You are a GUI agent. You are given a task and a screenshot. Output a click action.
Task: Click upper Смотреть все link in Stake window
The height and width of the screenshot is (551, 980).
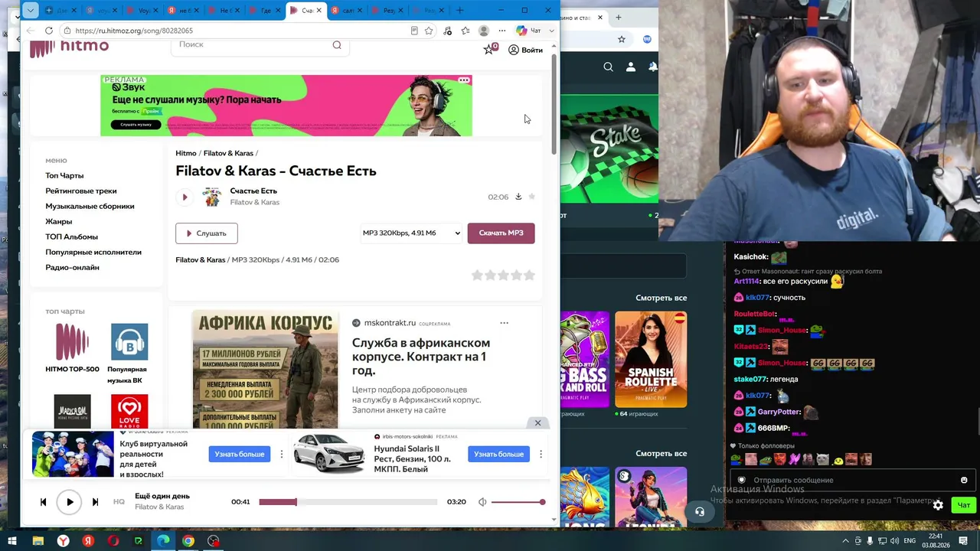[x=661, y=298]
